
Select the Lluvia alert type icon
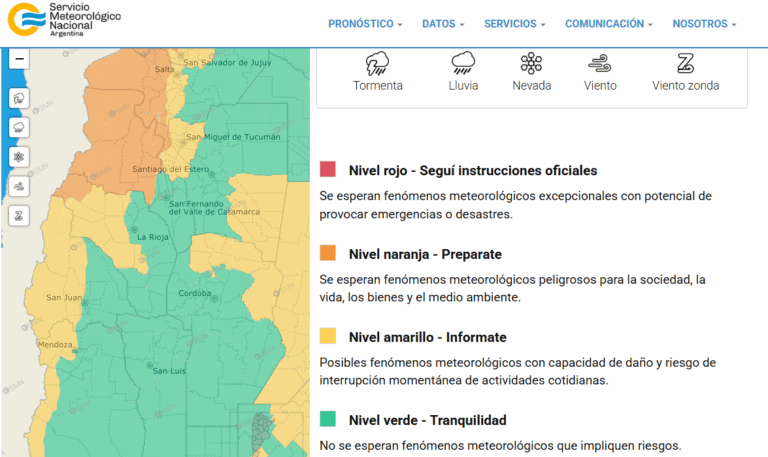pos(463,63)
